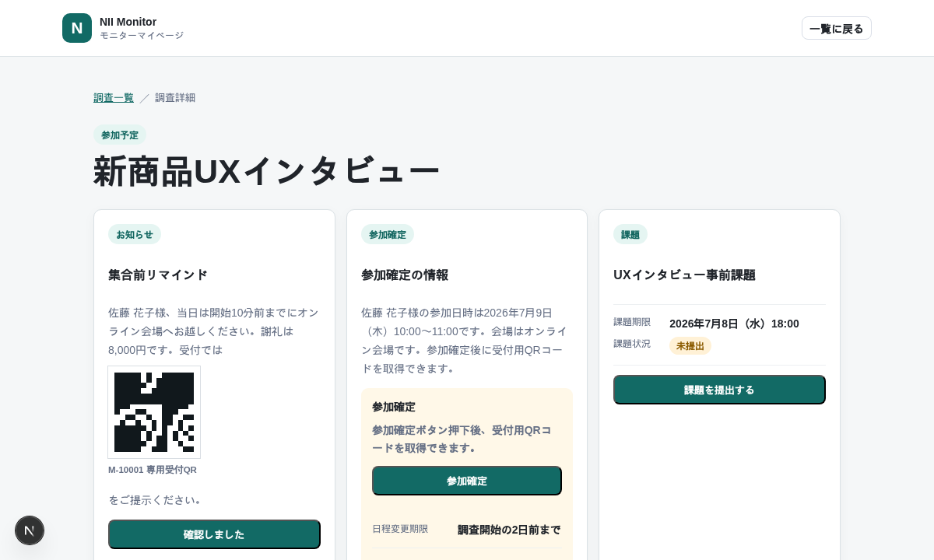Click the 集合前リマインド card title
934x560 pixels.
click(158, 275)
